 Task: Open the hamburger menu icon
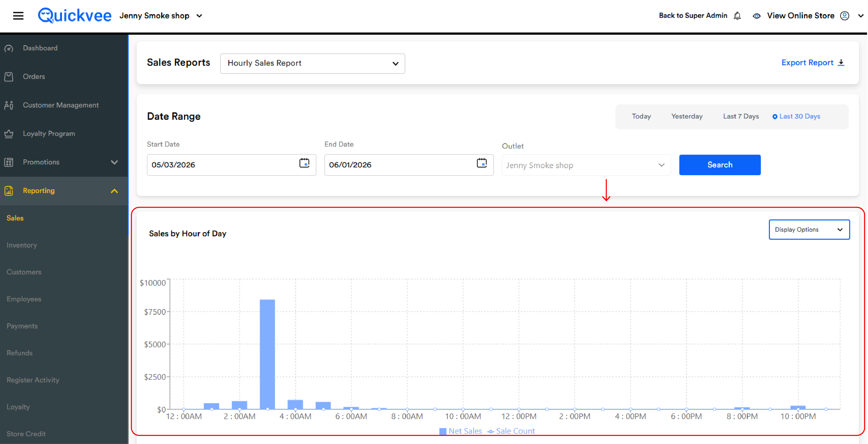(18, 16)
